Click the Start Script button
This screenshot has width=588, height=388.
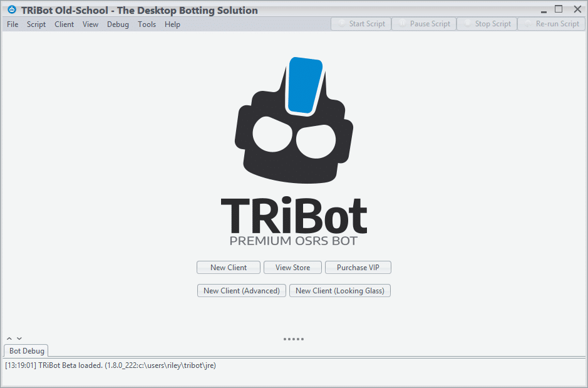(x=361, y=24)
